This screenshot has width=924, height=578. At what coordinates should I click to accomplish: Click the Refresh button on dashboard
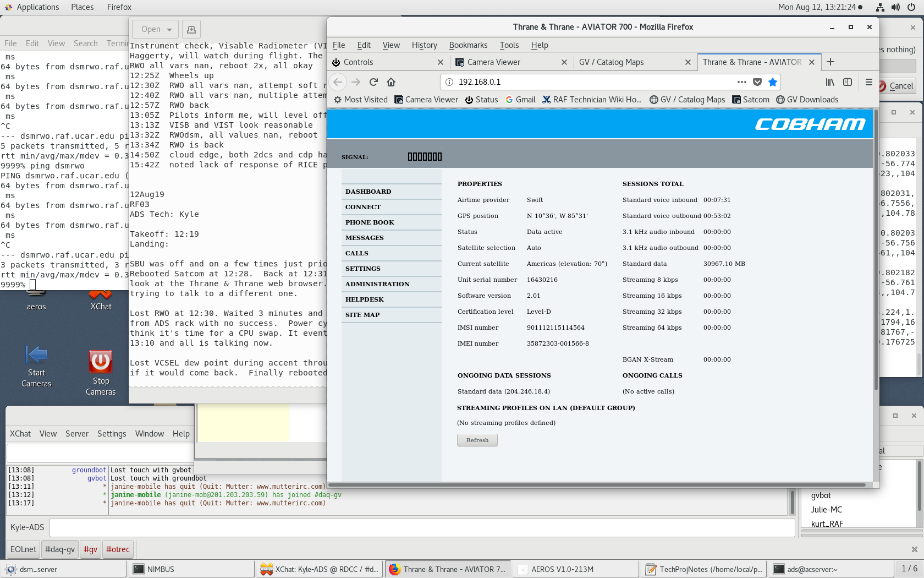477,440
